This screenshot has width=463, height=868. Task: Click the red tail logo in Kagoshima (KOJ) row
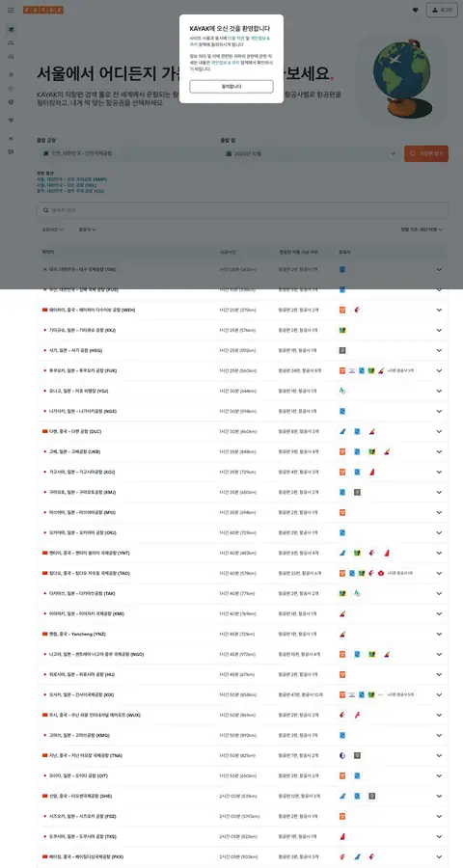(372, 473)
